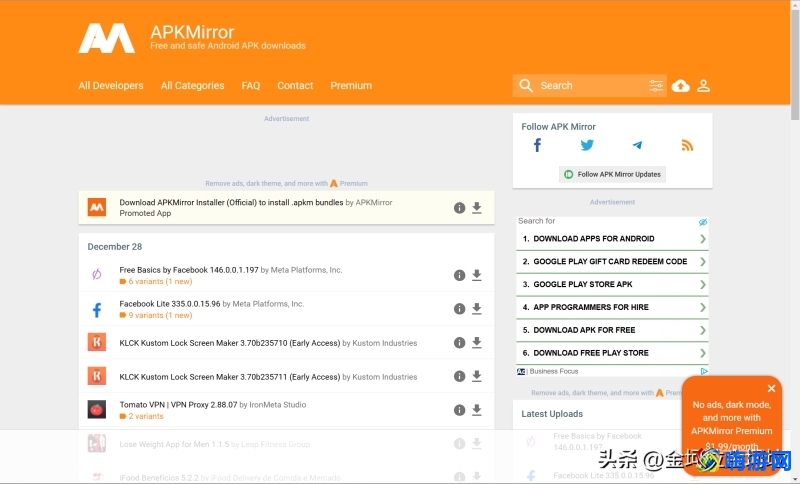Open KLCK 3.70b235711 Early Access title

point(230,377)
